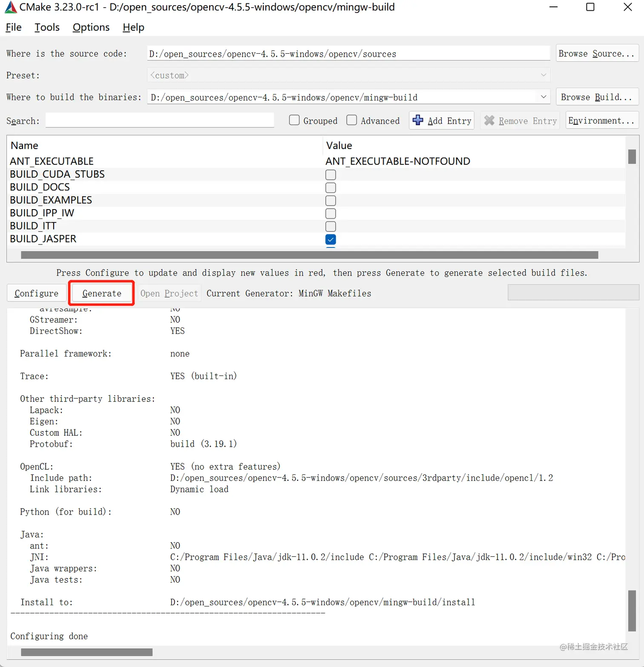
Task: Select the BUILD_EXAMPLES entry name
Action: pyautogui.click(x=51, y=200)
